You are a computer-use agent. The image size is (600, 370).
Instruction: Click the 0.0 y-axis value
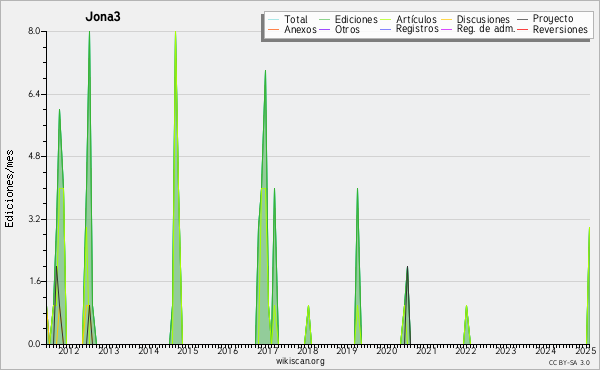(34, 344)
